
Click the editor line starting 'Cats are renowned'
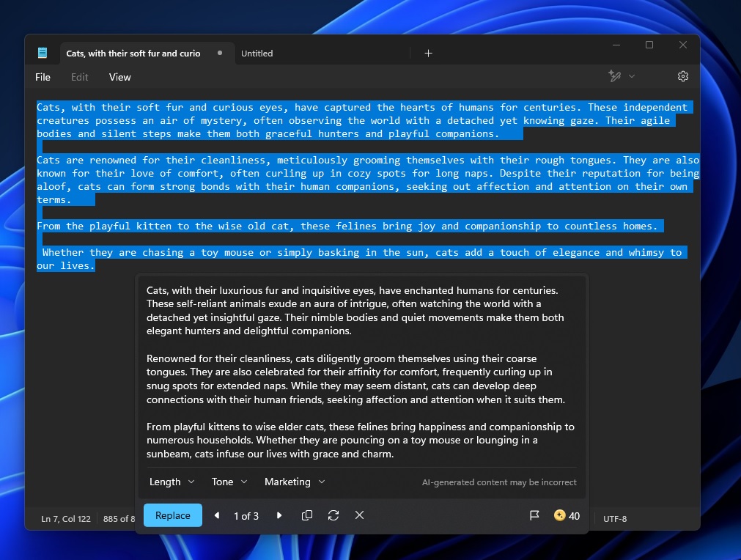tap(368, 160)
